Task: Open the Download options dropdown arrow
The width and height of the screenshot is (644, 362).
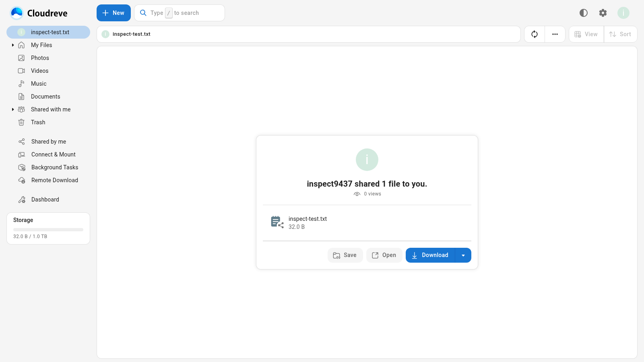Action: coord(463,255)
